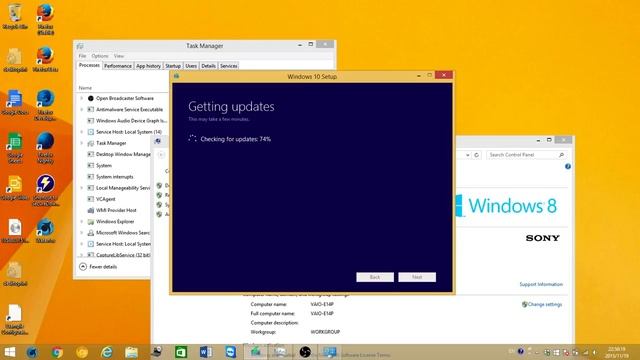Open the Firefox Developer Edition desktop shortcut
This screenshot has height=360, width=640.
click(x=45, y=105)
